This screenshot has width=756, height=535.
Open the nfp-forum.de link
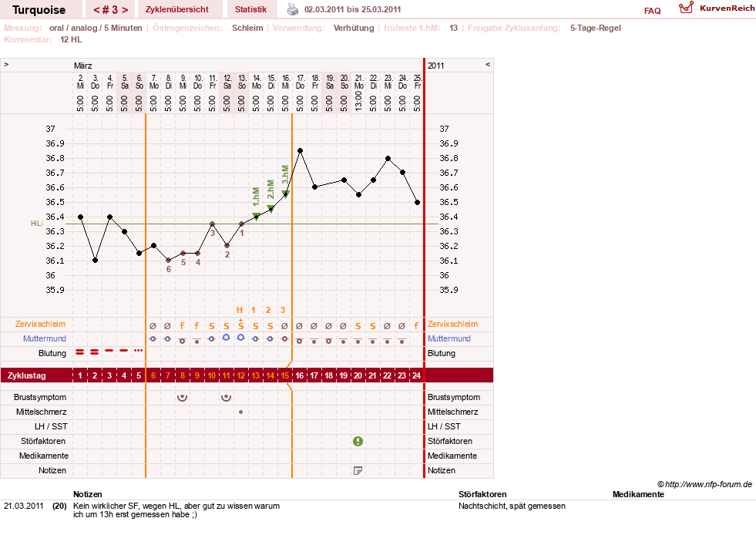coord(705,484)
